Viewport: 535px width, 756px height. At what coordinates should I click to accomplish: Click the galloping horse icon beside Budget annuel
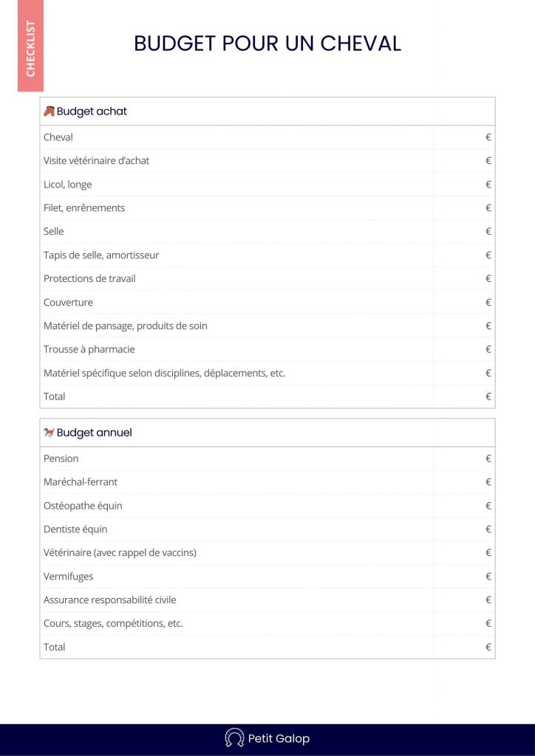[49, 433]
